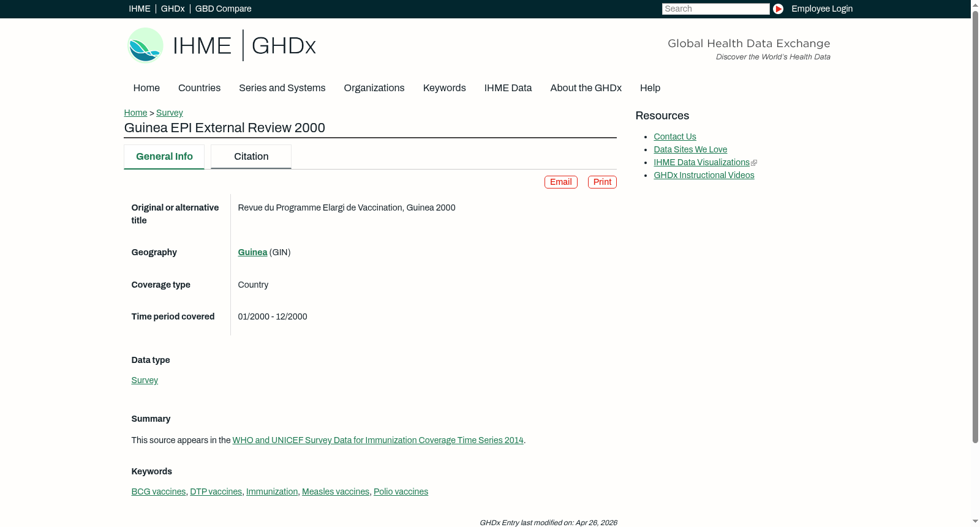Open the DTP vaccines keyword
The width and height of the screenshot is (980, 527).
pos(216,491)
